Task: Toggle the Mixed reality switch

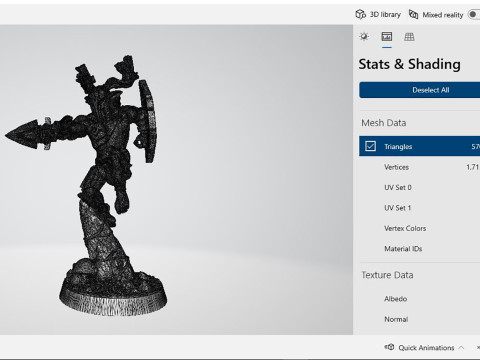Action: (474, 15)
